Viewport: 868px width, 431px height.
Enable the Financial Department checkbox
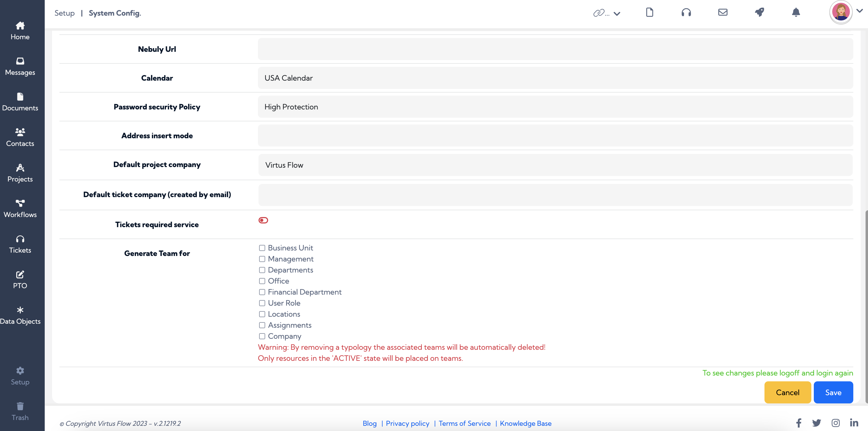click(x=262, y=292)
